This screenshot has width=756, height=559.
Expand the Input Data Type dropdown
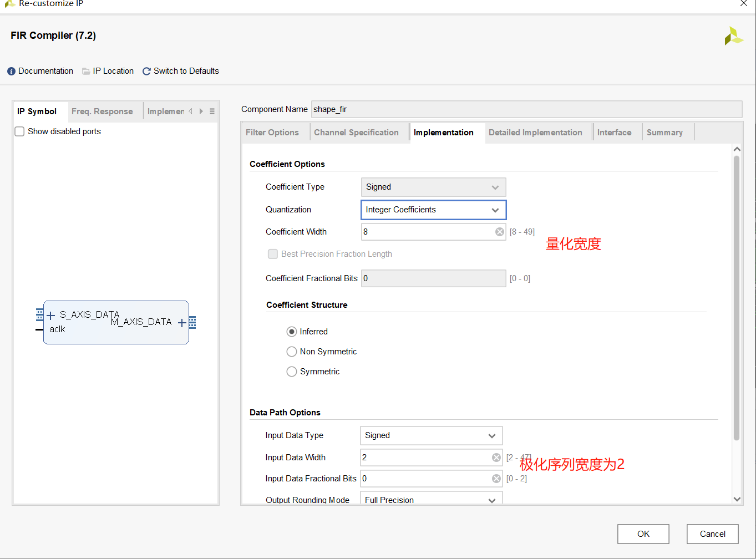click(x=431, y=435)
